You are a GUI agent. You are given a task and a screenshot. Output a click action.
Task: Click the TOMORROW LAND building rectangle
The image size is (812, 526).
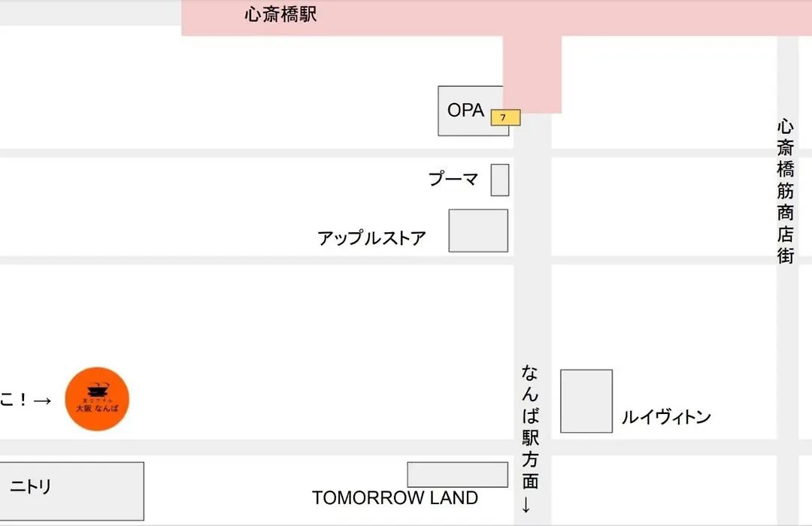point(457,475)
